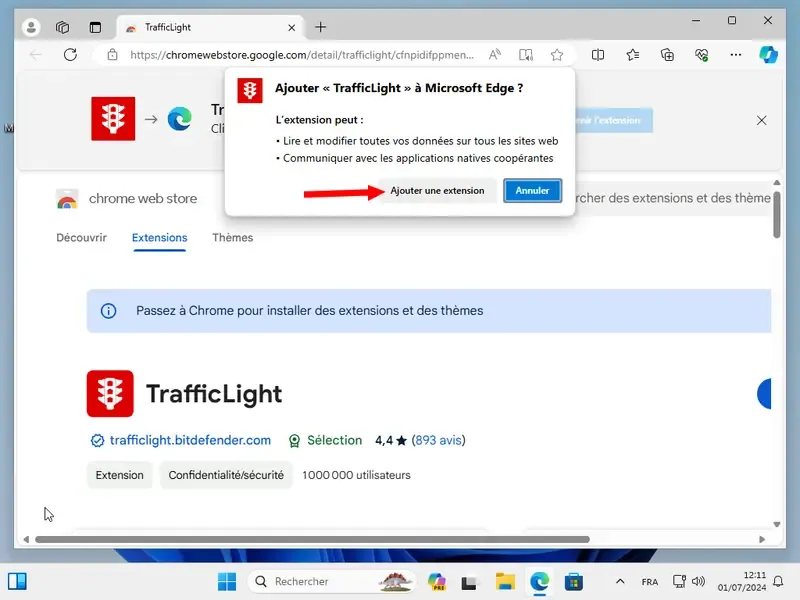The image size is (800, 600).
Task: Click the Extension category chip
Action: tap(119, 475)
